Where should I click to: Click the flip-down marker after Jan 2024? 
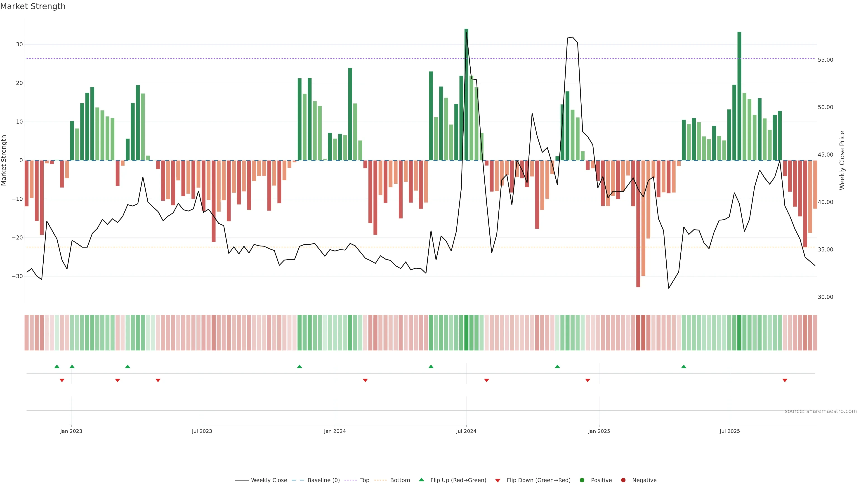coord(365,380)
